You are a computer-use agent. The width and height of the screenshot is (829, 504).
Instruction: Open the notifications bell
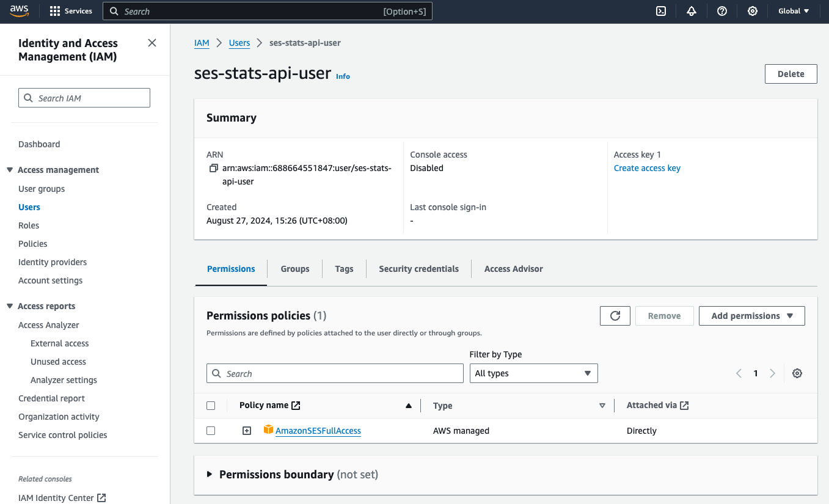(691, 11)
